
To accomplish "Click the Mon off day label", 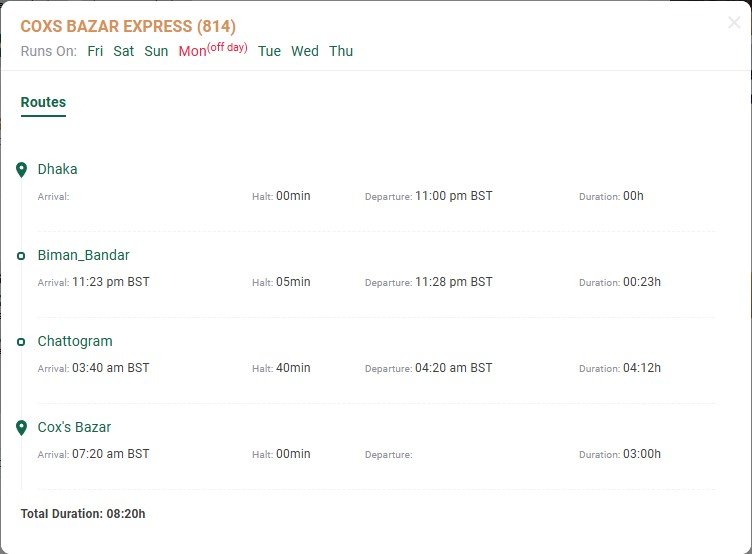I will coord(213,50).
